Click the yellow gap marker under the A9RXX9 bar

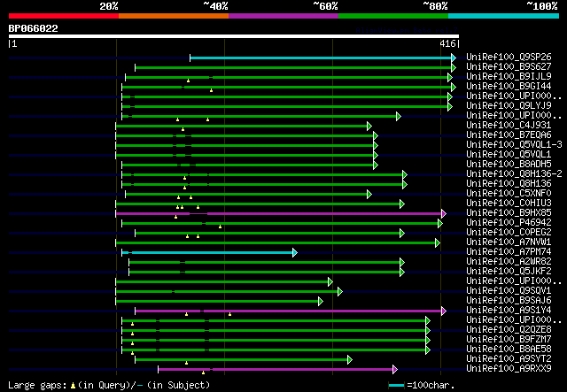point(203,373)
